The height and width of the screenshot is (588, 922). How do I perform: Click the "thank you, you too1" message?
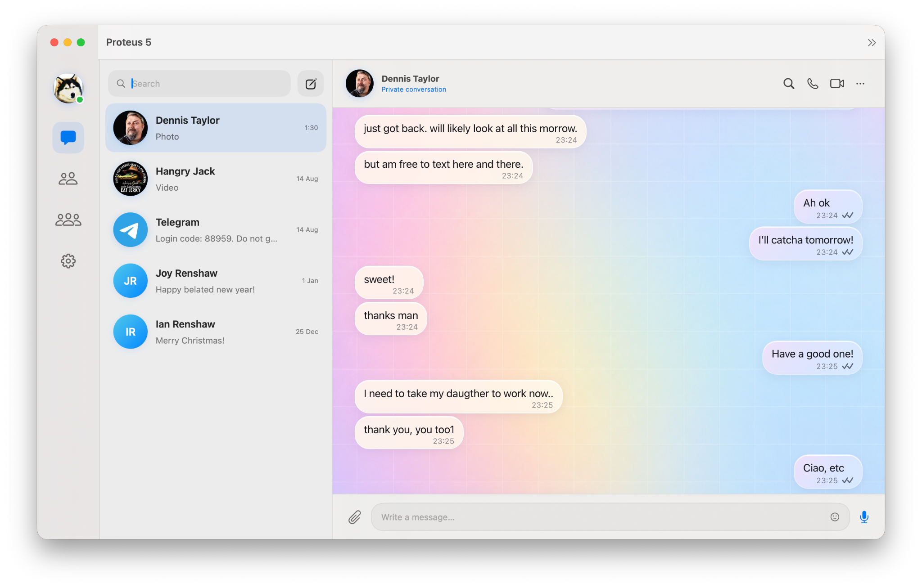click(x=409, y=433)
